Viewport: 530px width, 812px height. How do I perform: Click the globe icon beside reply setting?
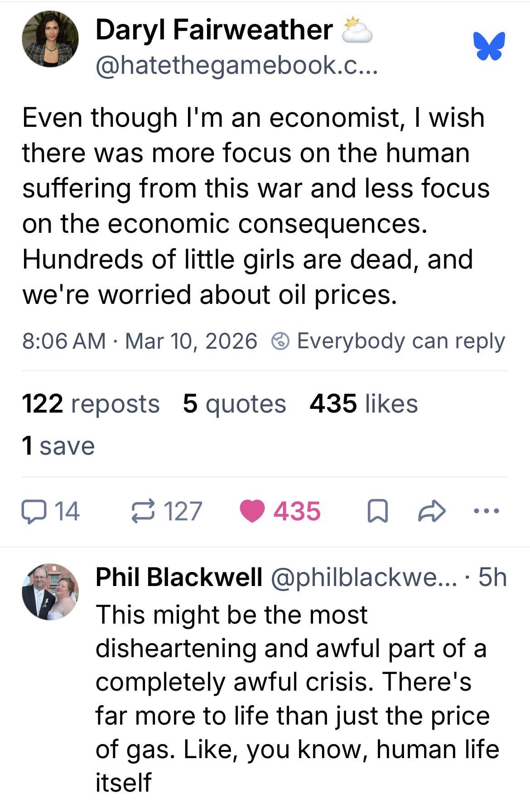[280, 341]
